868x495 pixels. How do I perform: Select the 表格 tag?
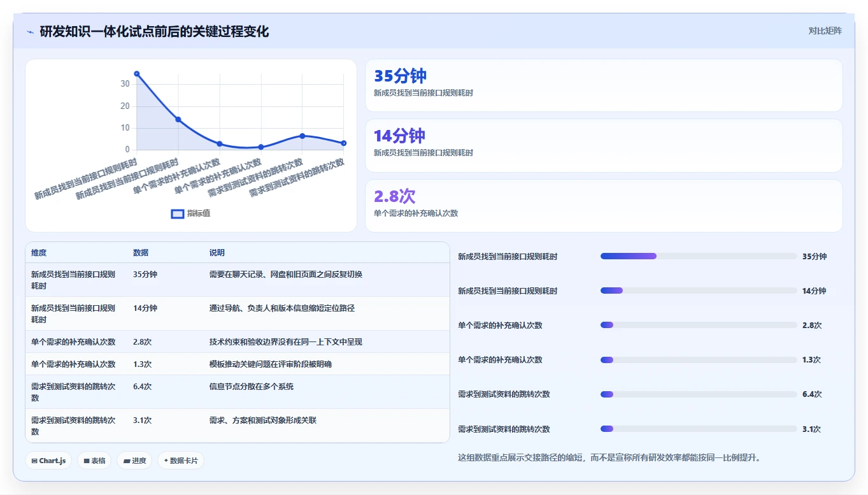[94, 461]
